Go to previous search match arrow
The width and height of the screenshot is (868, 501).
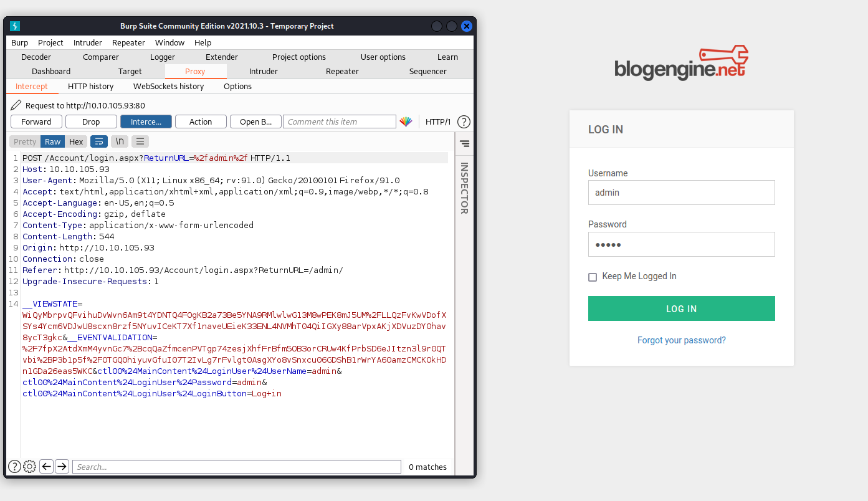(46, 466)
